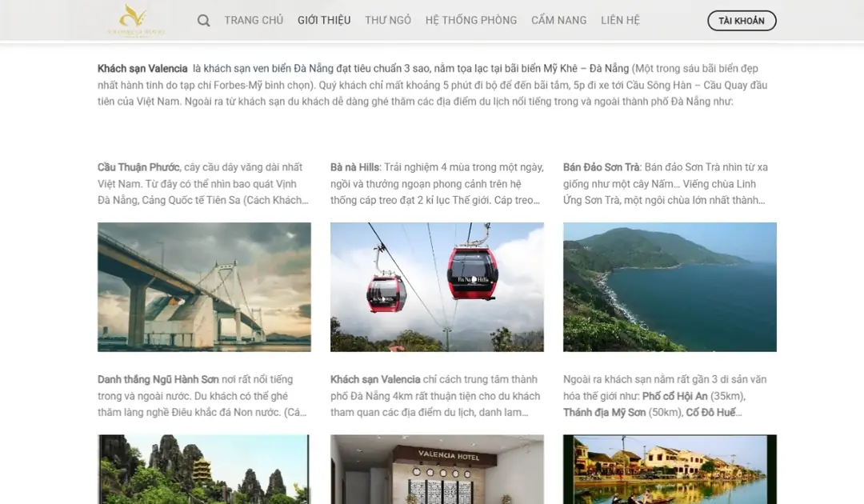The width and height of the screenshot is (864, 504).
Task: Open the Khách sạn Valencia link
Action: 142,69
